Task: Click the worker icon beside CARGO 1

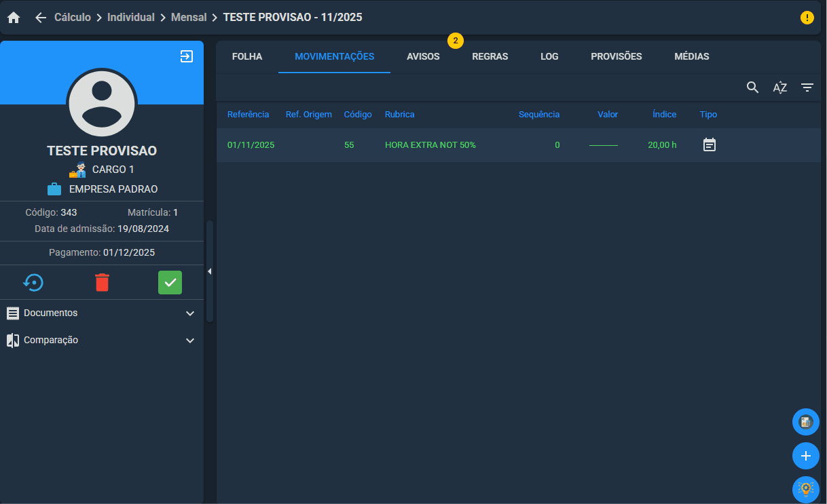Action: 77,170
